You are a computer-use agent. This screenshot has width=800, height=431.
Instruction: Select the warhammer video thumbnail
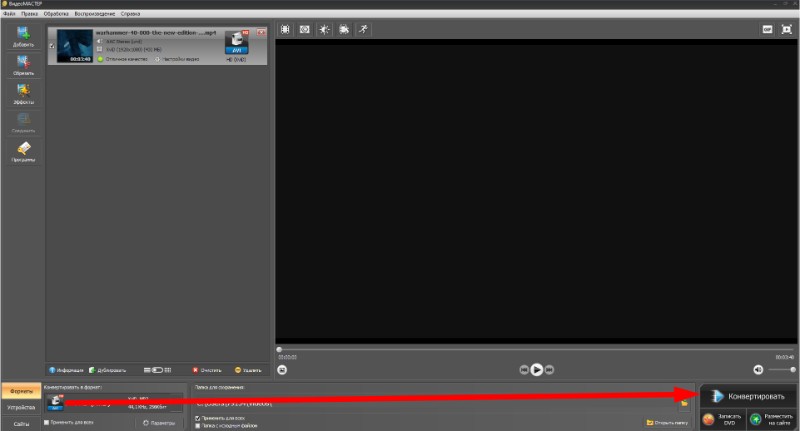tap(74, 46)
